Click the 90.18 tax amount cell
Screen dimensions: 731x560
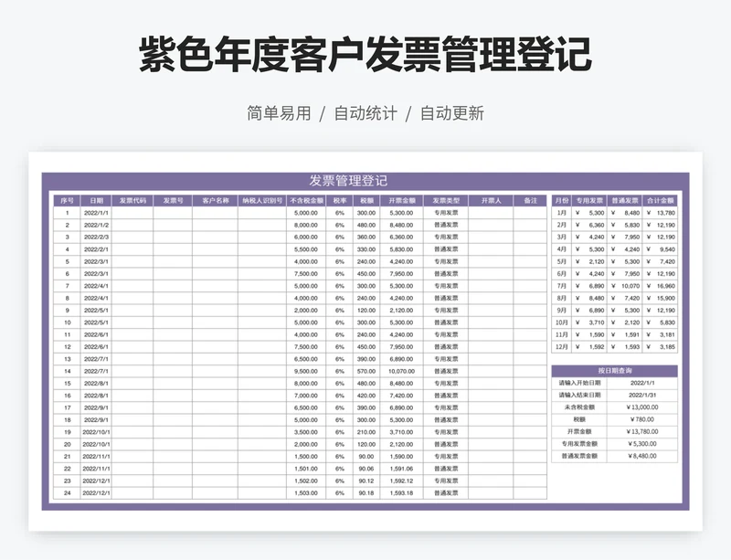pyautogui.click(x=365, y=492)
